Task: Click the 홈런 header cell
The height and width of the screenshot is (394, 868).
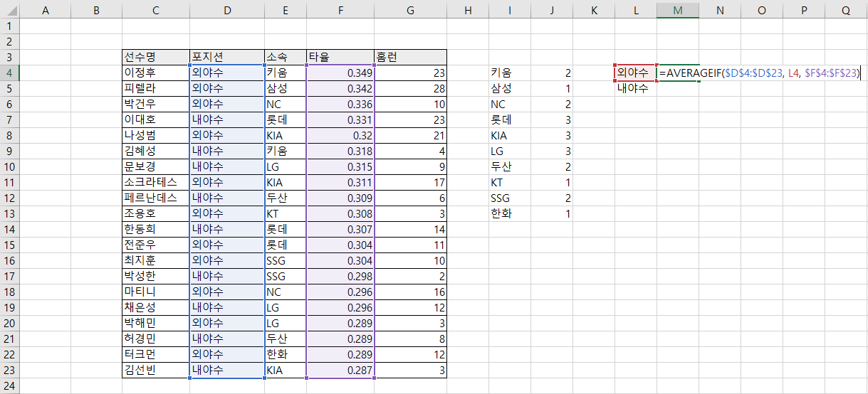Action: (x=410, y=57)
